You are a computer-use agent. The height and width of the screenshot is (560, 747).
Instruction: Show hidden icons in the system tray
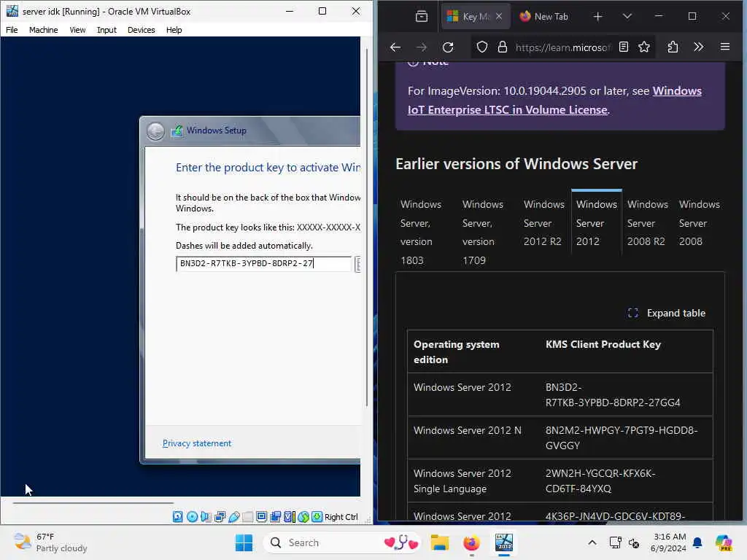[592, 542]
